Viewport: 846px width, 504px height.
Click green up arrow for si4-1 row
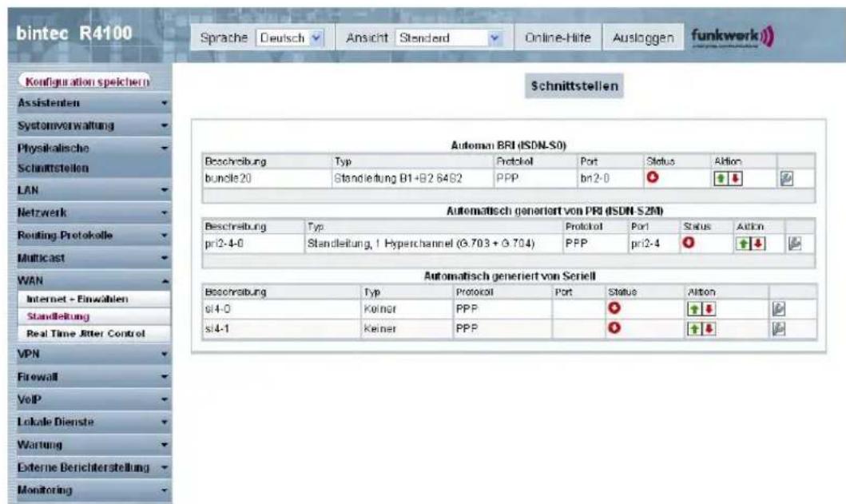click(695, 328)
